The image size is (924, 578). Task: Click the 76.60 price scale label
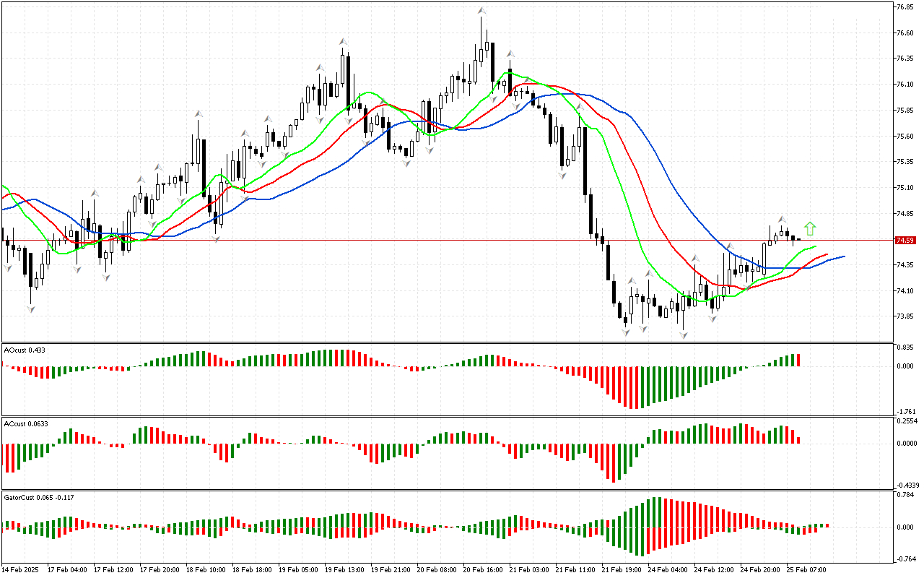point(905,33)
